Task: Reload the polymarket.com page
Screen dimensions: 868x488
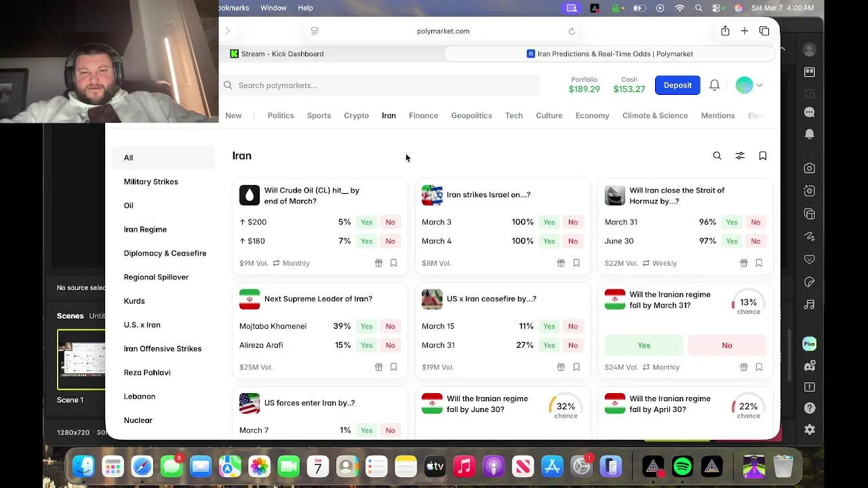Action: pyautogui.click(x=572, y=31)
